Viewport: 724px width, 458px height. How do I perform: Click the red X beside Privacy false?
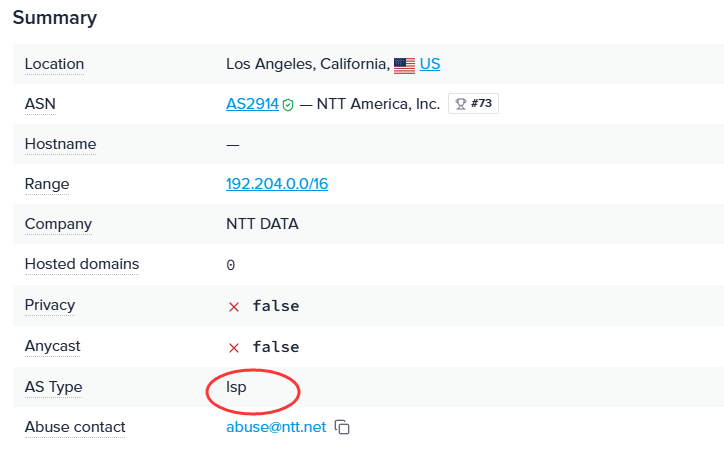[x=234, y=307]
